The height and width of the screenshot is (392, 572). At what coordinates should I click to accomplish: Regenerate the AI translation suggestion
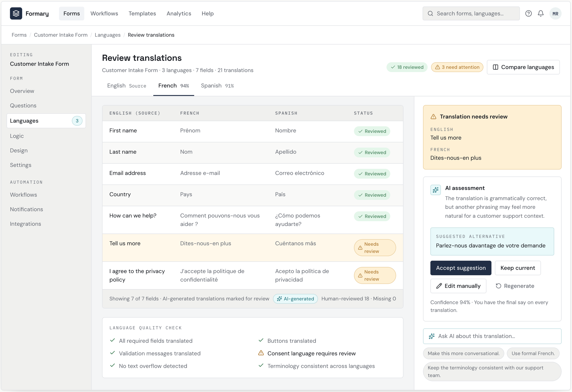coord(515,286)
